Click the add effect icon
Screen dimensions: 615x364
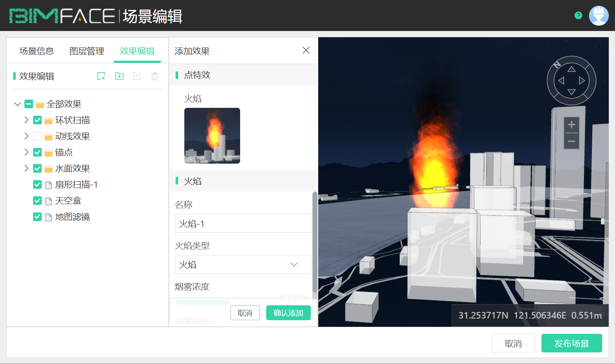point(101,76)
